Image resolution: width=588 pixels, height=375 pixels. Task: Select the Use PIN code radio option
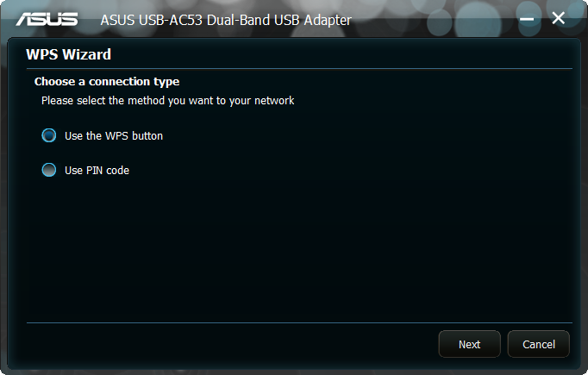point(49,170)
